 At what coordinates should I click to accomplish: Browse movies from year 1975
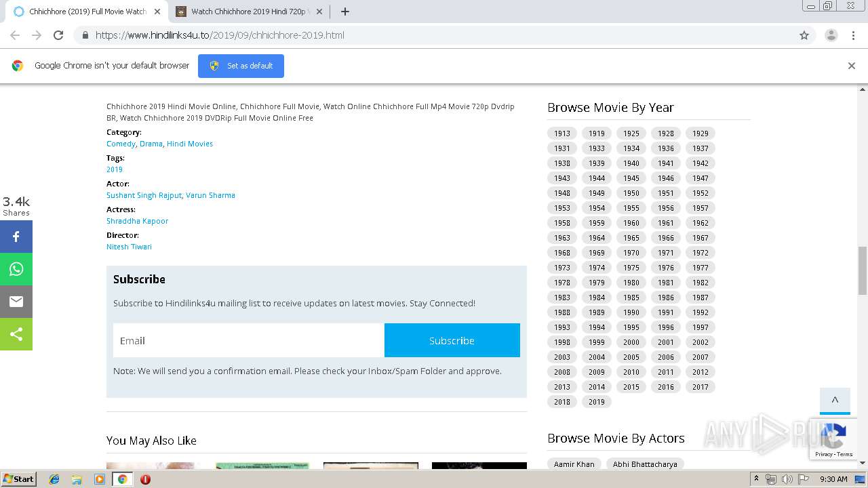631,268
